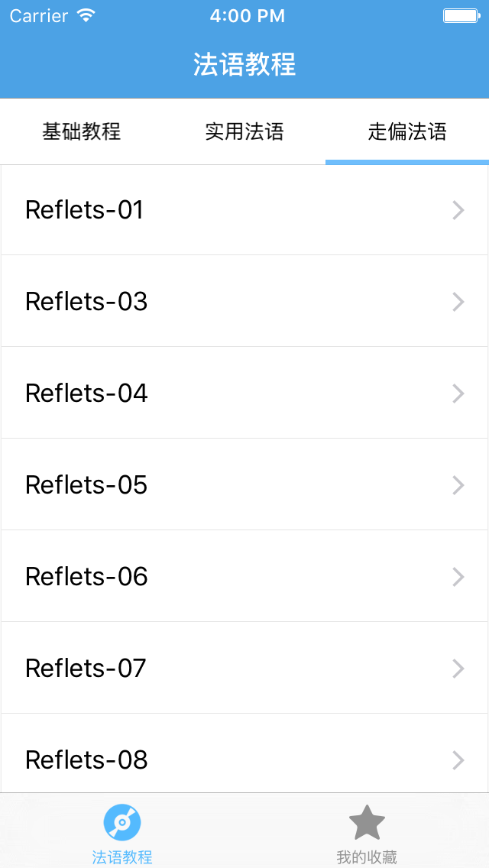489x868 pixels.
Task: Open the Reflets-05 lesson
Action: pos(244,484)
